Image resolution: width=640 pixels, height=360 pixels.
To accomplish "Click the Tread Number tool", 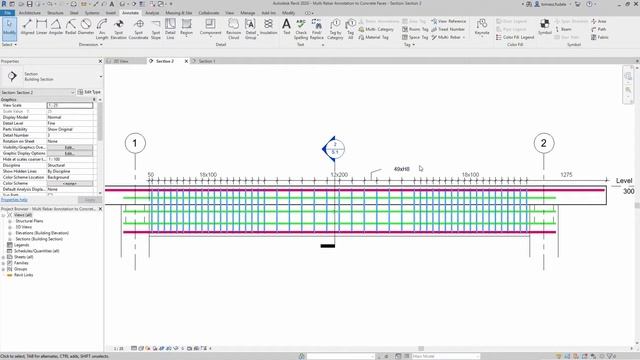I will click(x=448, y=29).
